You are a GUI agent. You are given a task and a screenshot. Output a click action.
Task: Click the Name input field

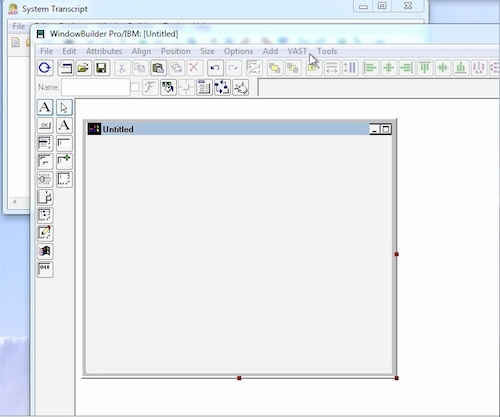coord(96,87)
